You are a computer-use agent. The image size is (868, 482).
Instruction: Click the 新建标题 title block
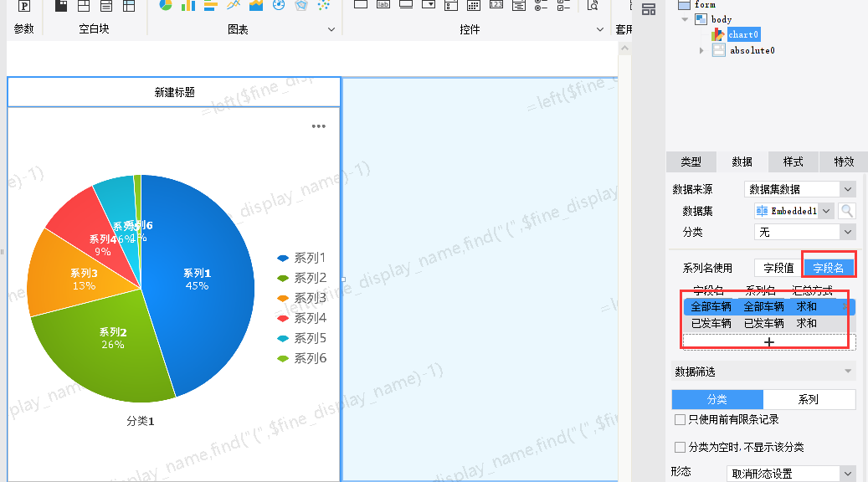(174, 92)
